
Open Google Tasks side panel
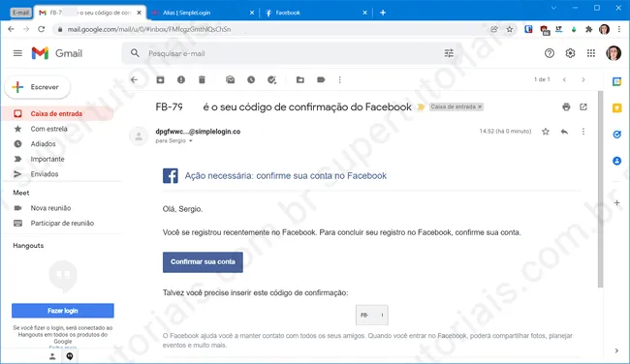click(x=616, y=135)
